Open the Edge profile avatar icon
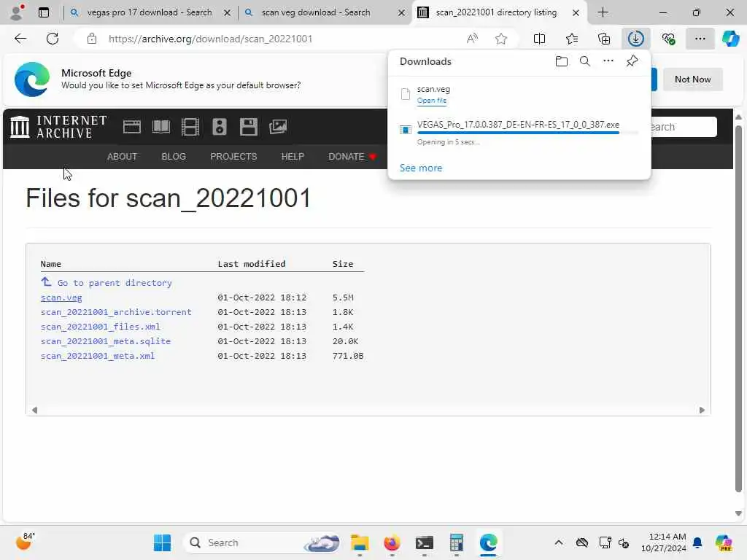Viewport: 747px width, 560px height. pos(18,12)
